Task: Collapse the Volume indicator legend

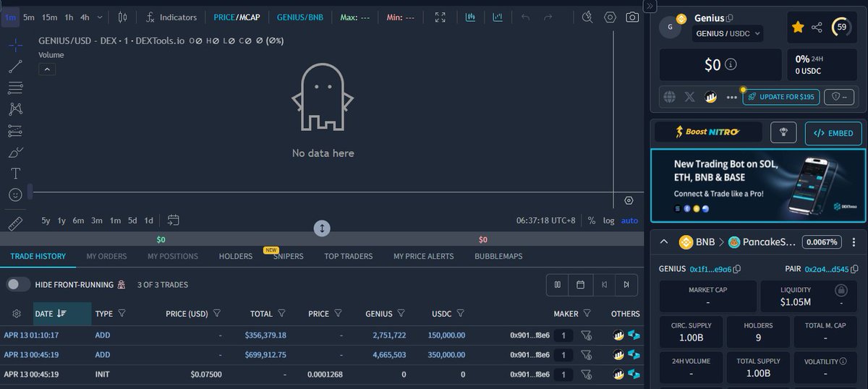Action: tap(46, 69)
